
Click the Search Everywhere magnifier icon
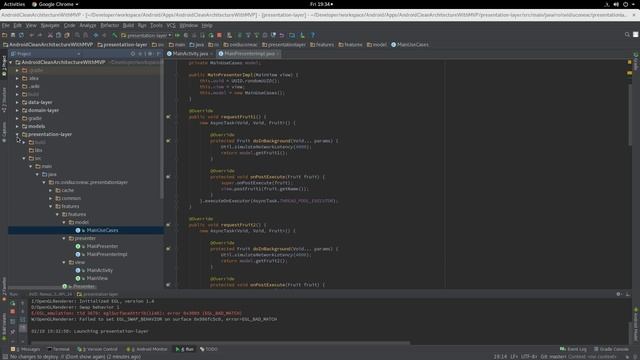pyautogui.click(x=627, y=35)
